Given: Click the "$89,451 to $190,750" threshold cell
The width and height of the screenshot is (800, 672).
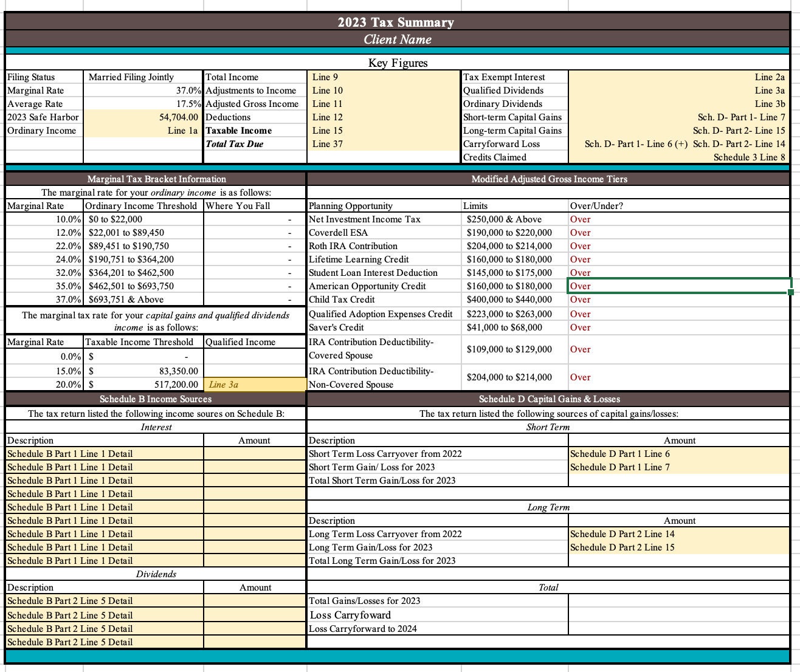Looking at the screenshot, I should pos(143,246).
